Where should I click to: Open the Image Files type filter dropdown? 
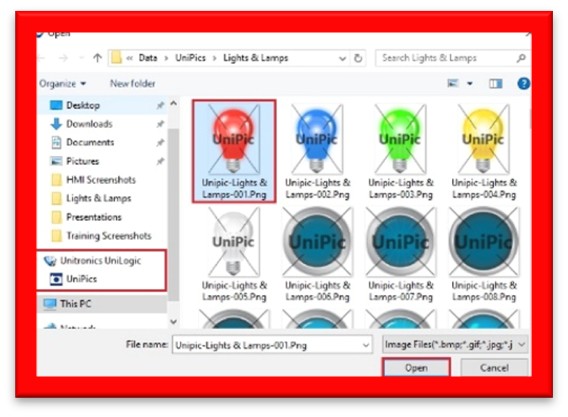coord(455,345)
